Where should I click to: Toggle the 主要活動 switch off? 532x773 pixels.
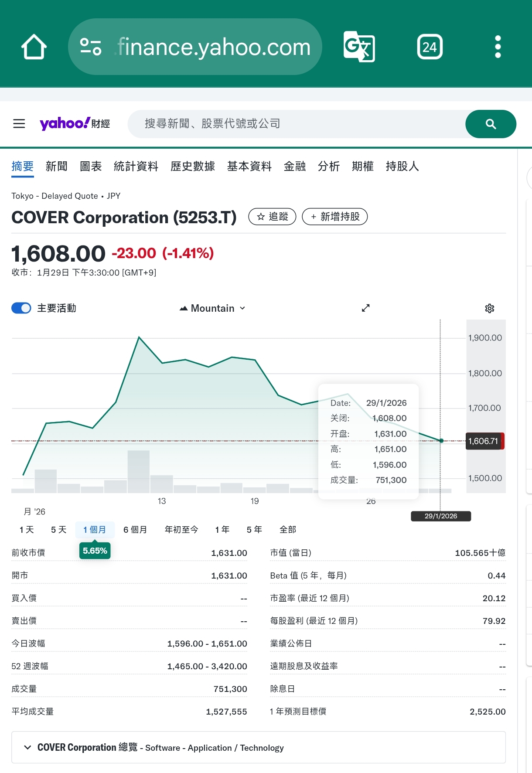click(21, 308)
